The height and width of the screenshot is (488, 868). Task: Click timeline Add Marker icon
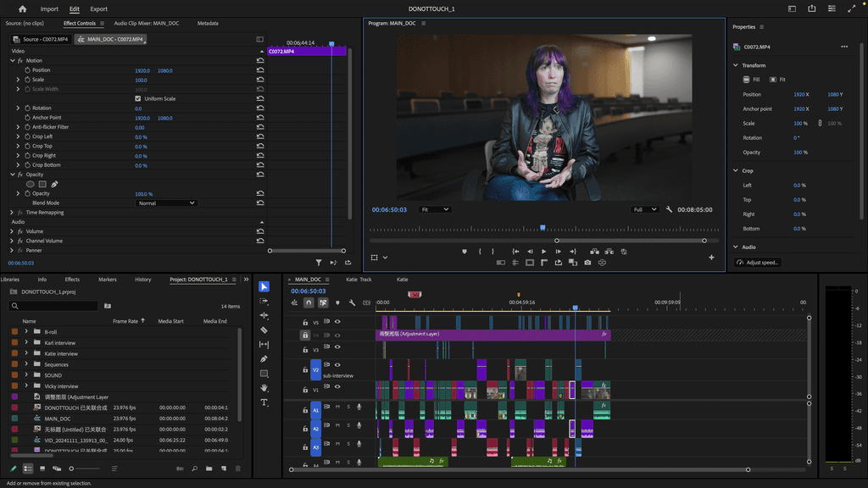point(337,302)
